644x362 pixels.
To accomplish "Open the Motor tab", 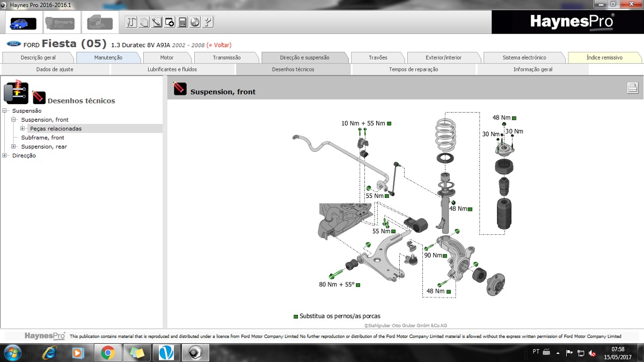I will [167, 57].
